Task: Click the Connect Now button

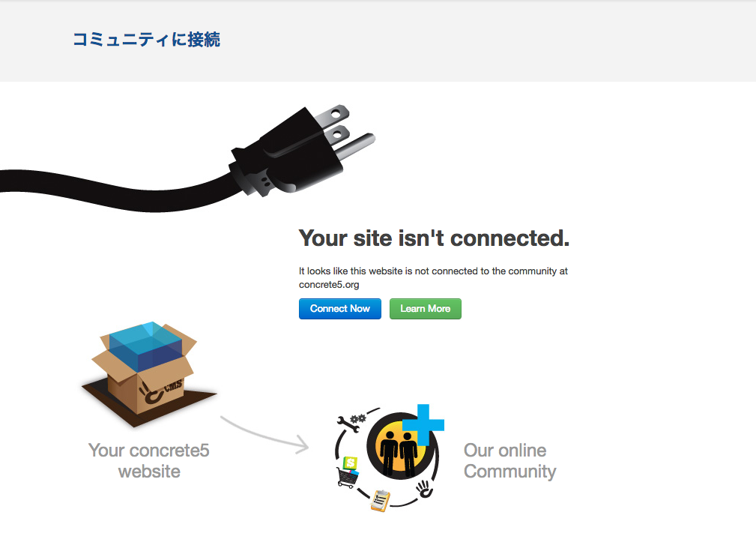Action: (x=340, y=309)
